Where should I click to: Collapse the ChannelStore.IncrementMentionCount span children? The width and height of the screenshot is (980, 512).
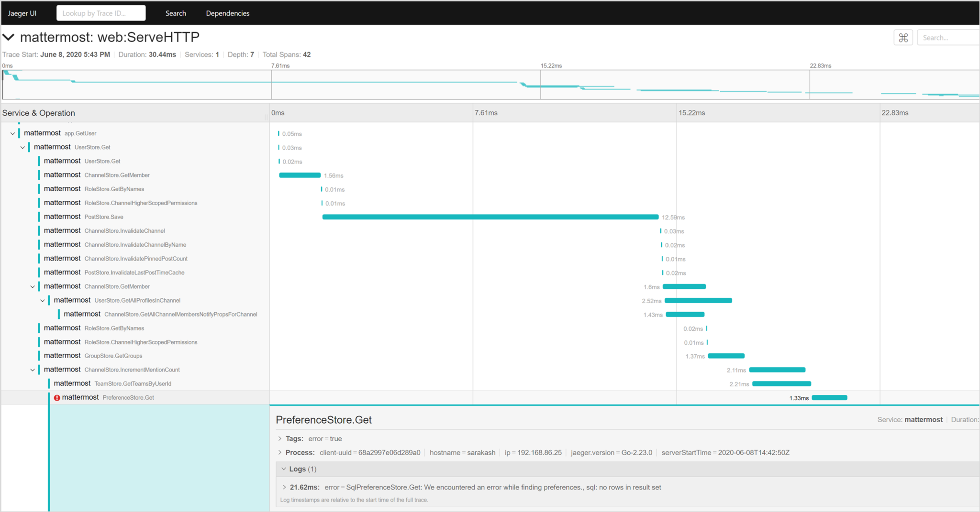click(x=33, y=370)
